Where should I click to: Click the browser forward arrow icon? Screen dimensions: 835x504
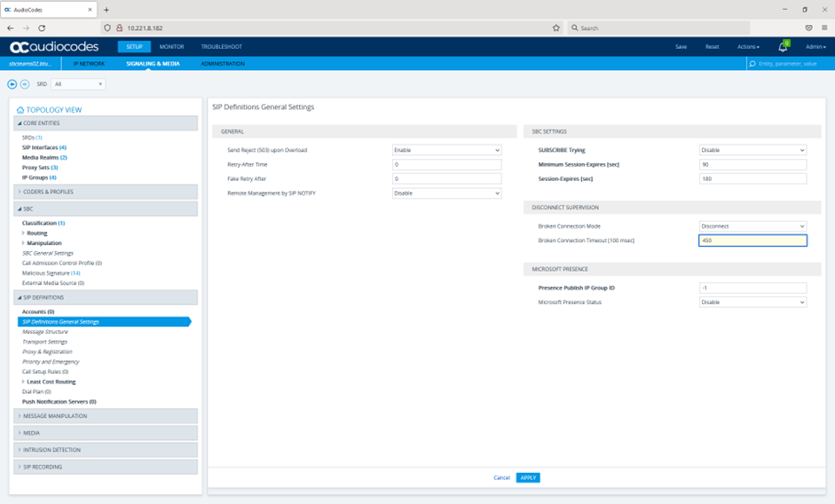coord(26,28)
